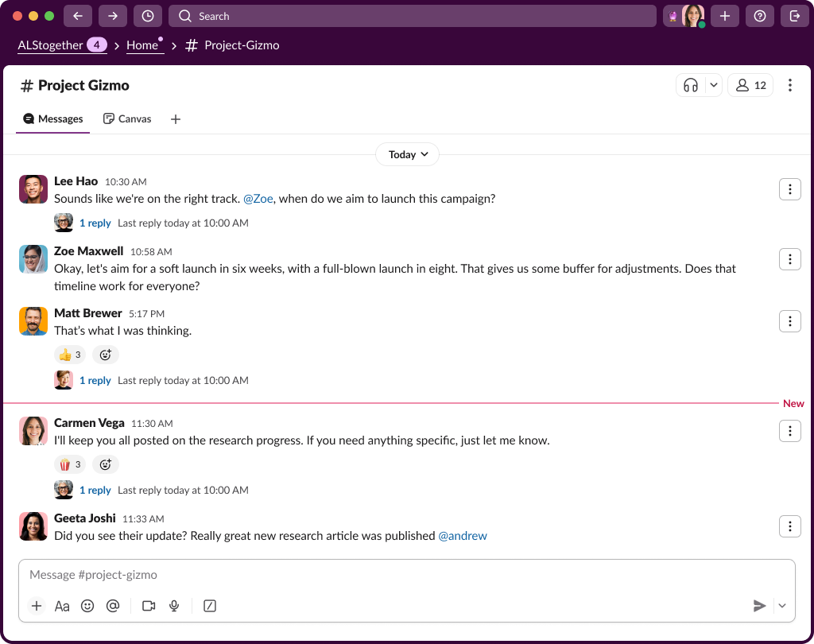Toggle the thumbs up reaction on Matt's message
814x644 pixels.
[70, 355]
